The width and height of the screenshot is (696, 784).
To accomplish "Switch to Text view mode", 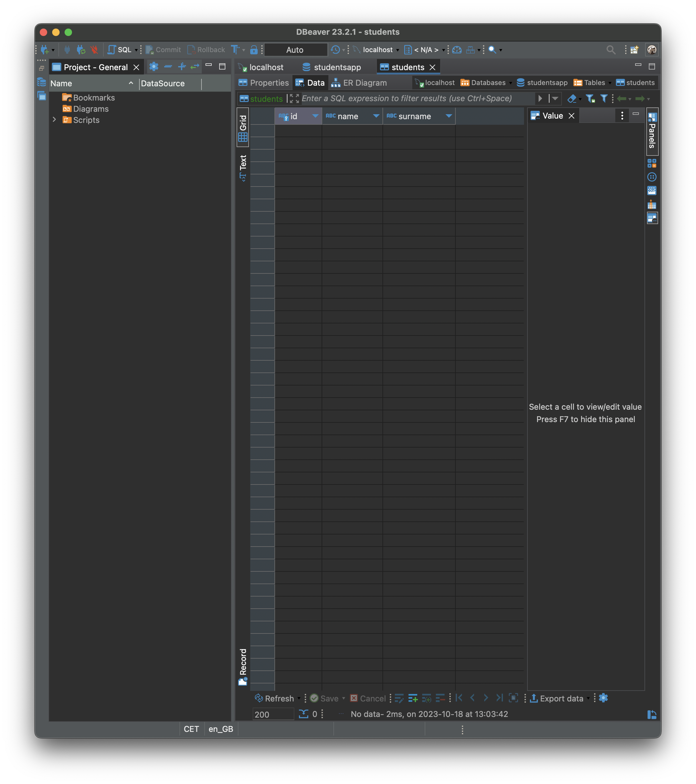I will point(243,168).
